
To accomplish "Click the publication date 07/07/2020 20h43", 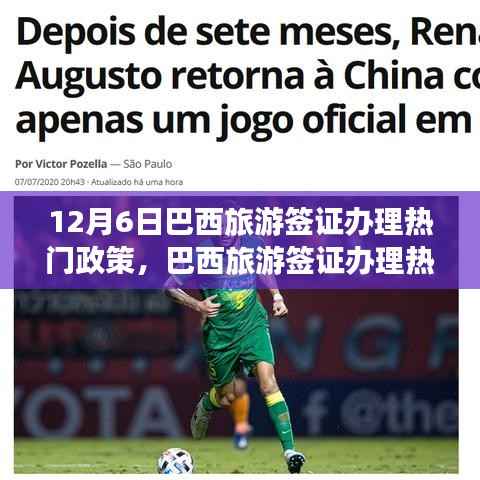I will 50,182.
